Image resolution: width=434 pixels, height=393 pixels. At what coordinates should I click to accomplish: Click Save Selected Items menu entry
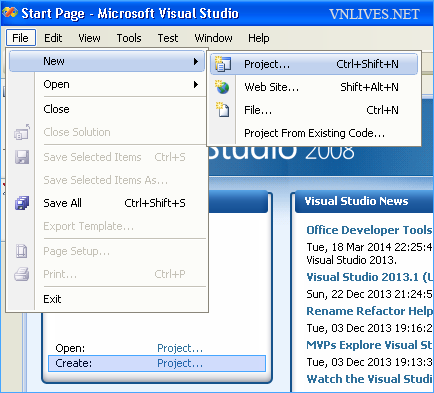click(107, 157)
